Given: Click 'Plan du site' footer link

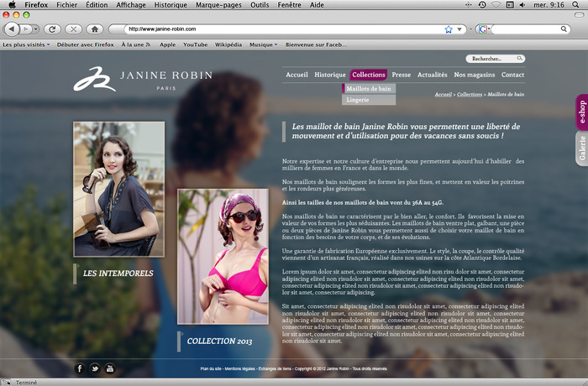Looking at the screenshot, I should click(x=211, y=368).
